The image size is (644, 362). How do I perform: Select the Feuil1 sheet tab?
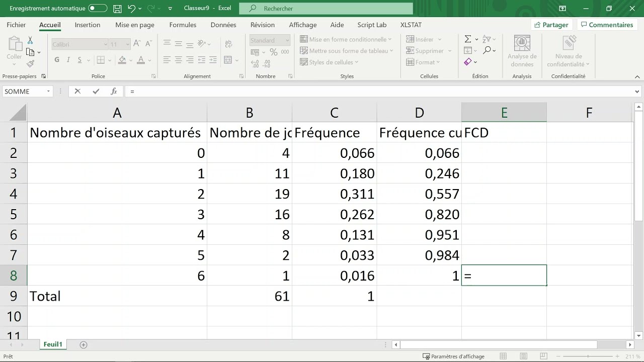[53, 344]
